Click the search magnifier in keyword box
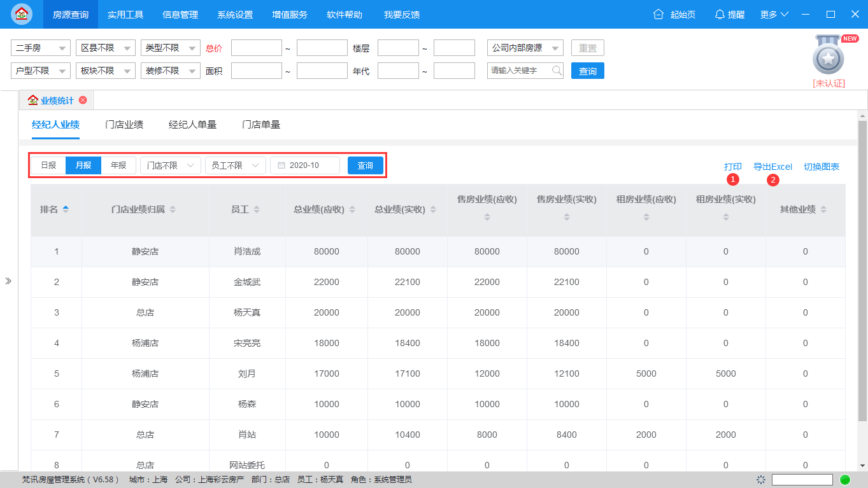 [556, 71]
